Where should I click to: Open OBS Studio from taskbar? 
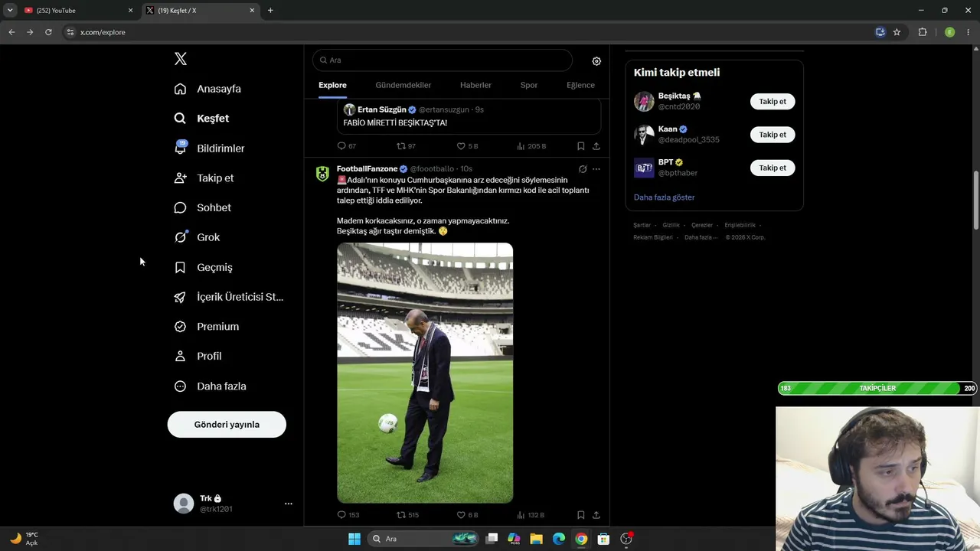click(626, 539)
